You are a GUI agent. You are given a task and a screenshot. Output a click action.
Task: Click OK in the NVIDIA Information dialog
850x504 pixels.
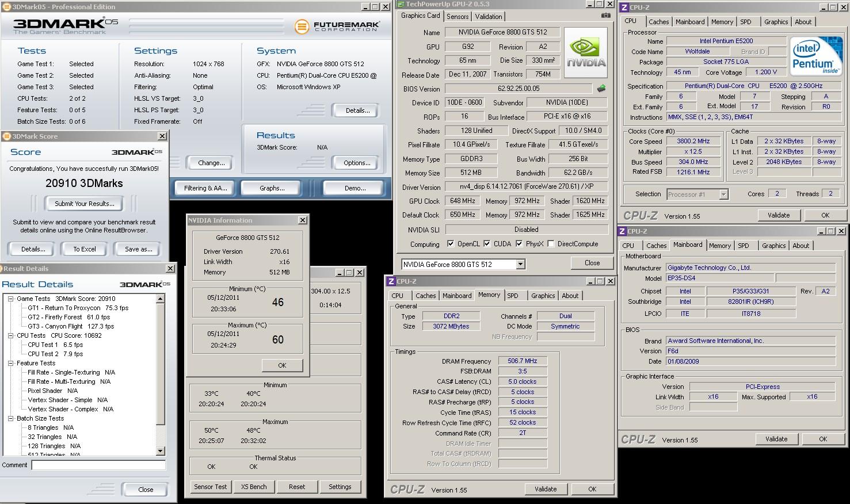point(282,365)
